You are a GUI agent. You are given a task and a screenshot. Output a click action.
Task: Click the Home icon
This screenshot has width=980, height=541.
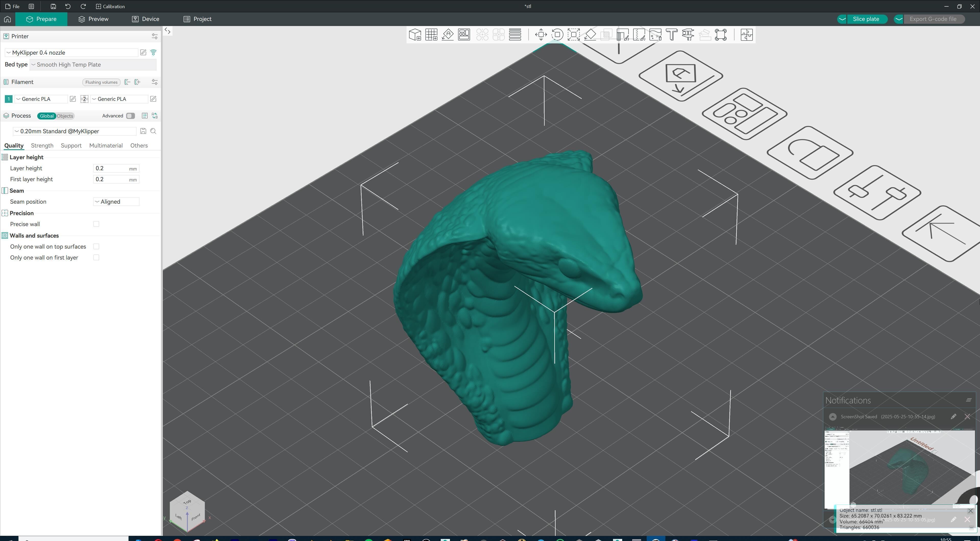point(7,19)
